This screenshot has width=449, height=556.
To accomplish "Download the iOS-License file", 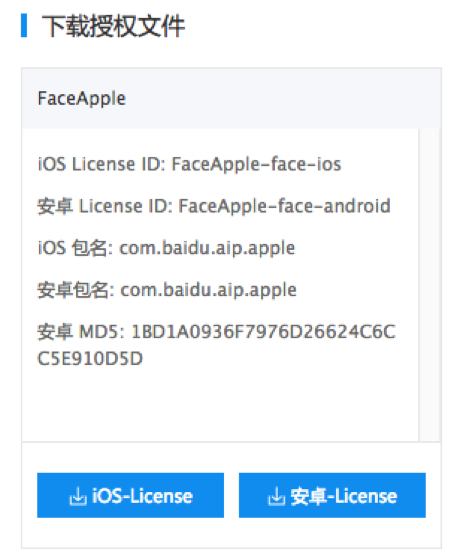I will (x=130, y=495).
